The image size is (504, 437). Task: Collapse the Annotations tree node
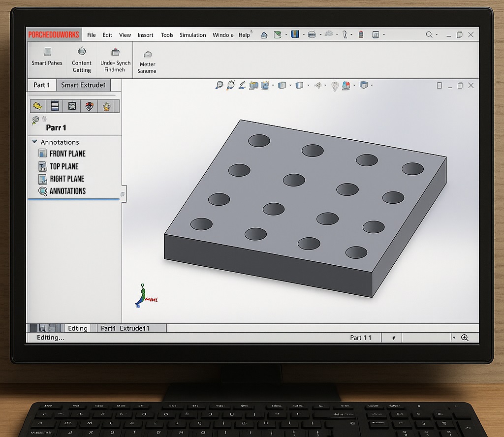(34, 142)
